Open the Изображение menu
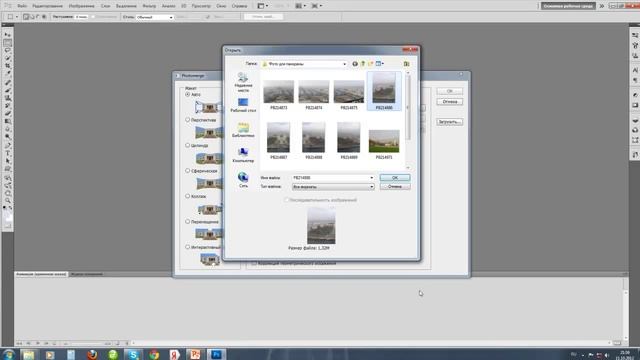 point(82,6)
